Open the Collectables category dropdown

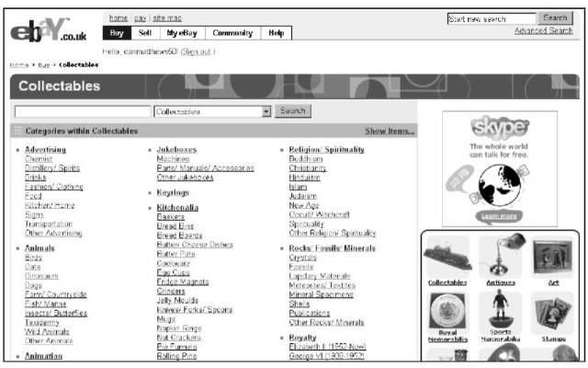[212, 111]
